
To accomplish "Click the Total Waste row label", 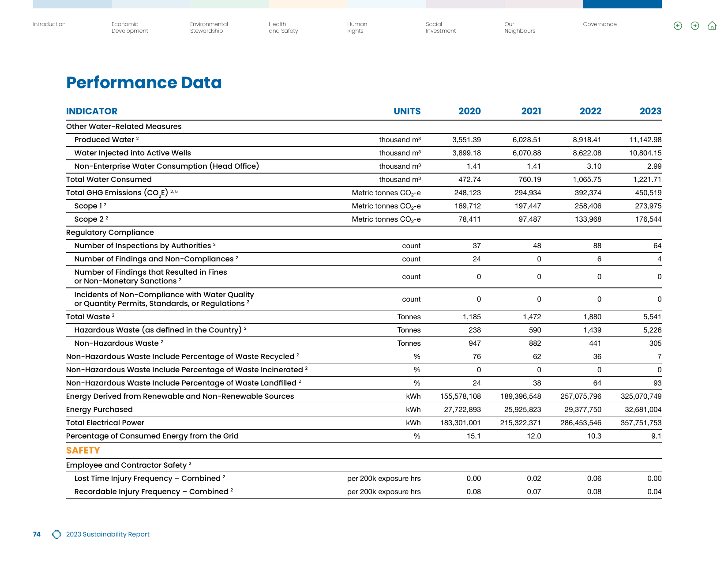I will (x=90, y=317).
